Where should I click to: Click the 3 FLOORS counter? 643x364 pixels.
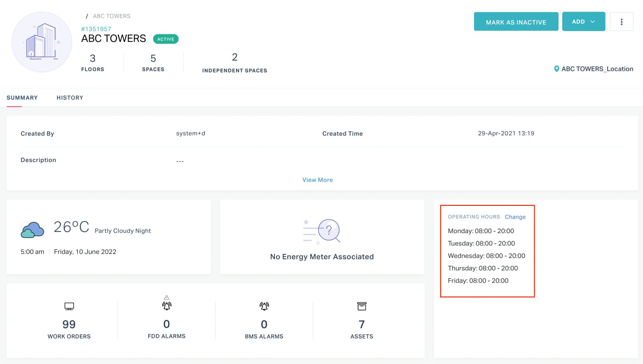coord(92,62)
